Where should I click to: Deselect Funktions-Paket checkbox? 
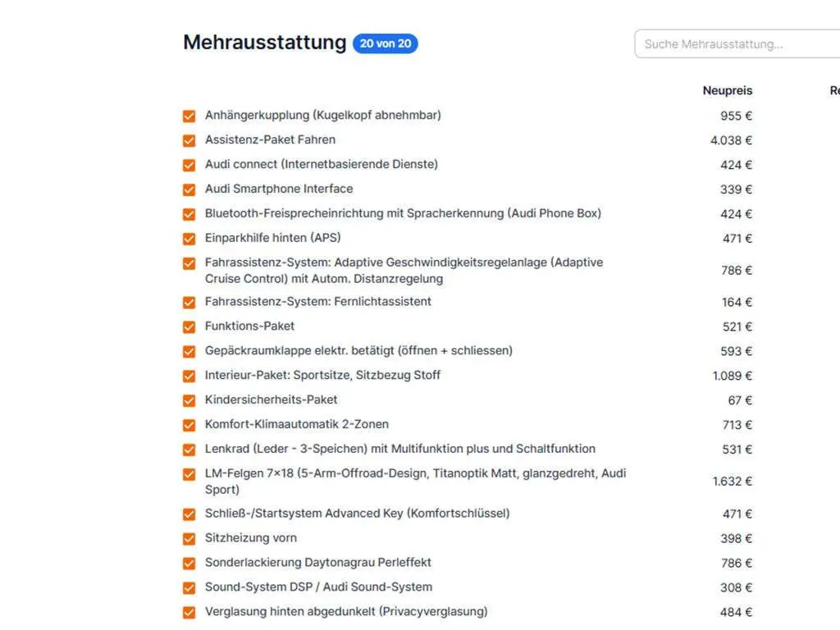pos(189,327)
